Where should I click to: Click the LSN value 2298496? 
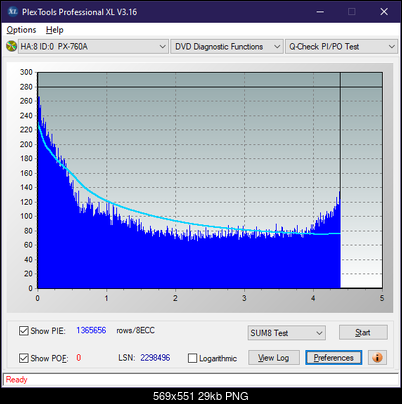[155, 358]
